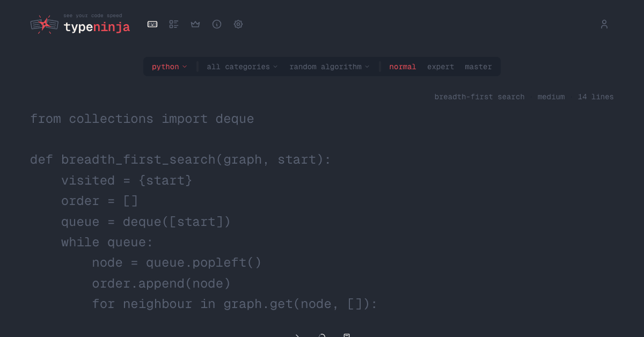Image resolution: width=644 pixels, height=337 pixels.
Task: Click the 'from collections import deque' line
Action: tap(142, 119)
